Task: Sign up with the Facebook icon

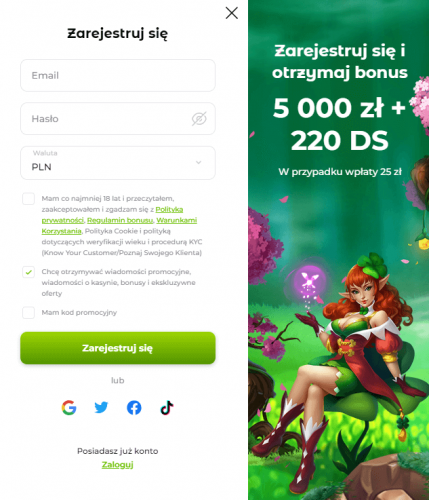Action: point(134,407)
